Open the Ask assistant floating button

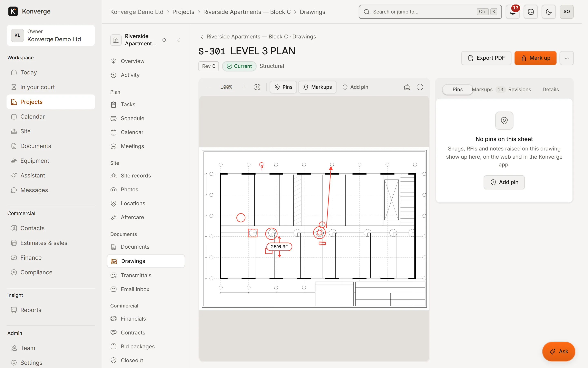coord(559,351)
